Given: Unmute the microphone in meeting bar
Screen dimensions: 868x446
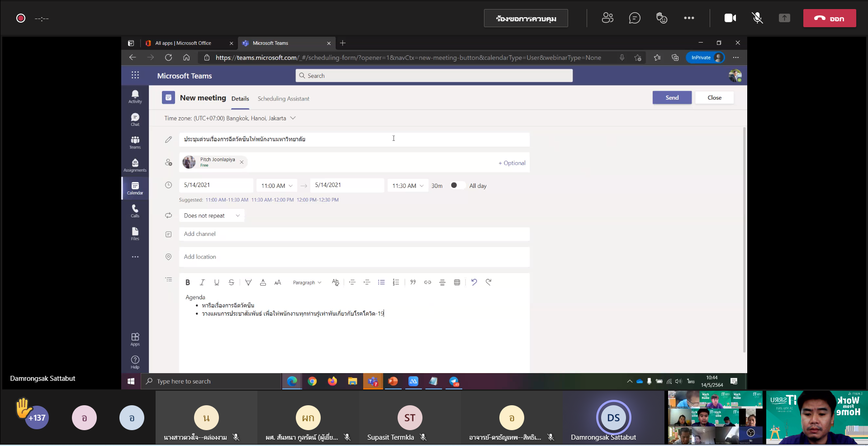Looking at the screenshot, I should click(x=757, y=18).
